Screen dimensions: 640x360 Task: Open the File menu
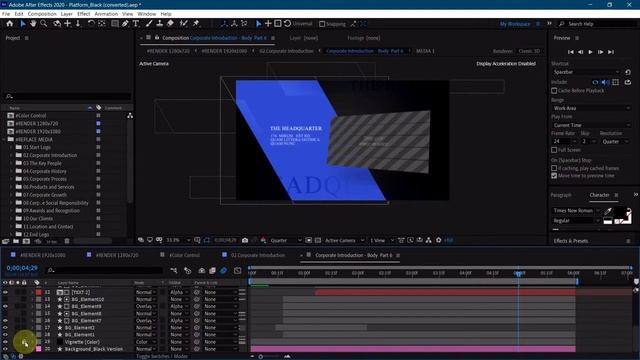coord(6,14)
